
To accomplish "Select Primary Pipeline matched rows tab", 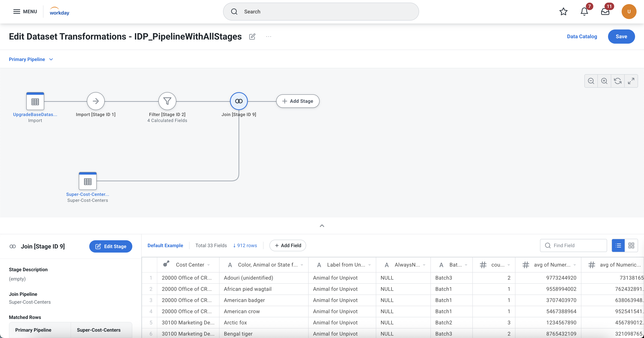I will (40, 330).
